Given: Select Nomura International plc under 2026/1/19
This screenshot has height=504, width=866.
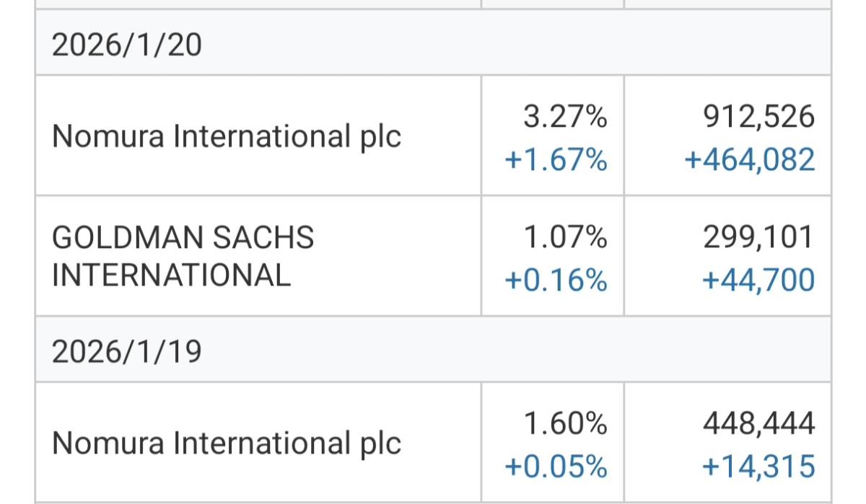Looking at the screenshot, I should coord(227,443).
